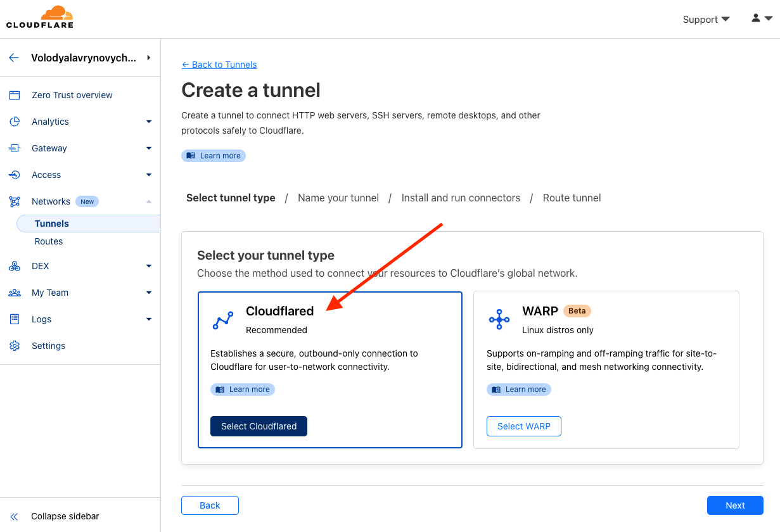
Task: Open the Routes sidebar item
Action: point(49,241)
